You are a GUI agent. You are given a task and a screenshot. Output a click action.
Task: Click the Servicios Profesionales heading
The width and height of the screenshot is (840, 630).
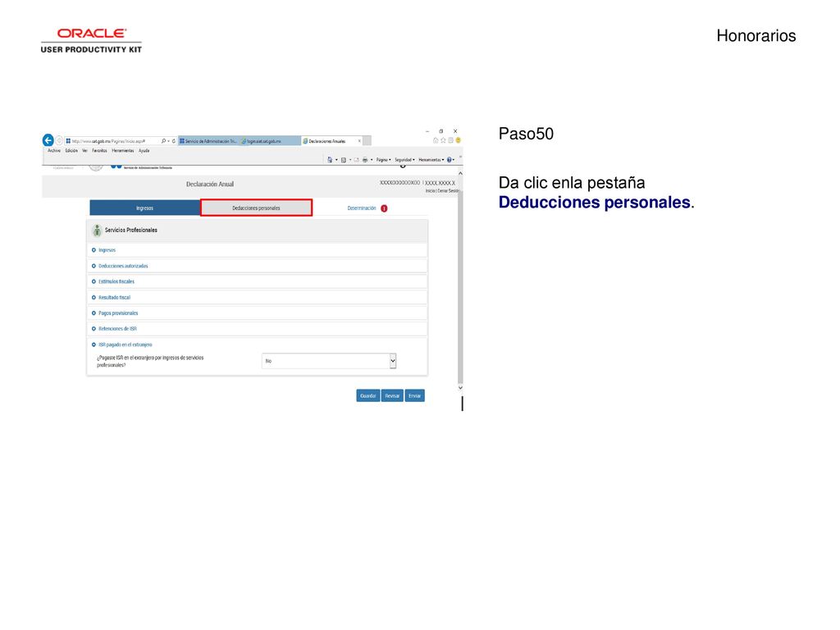coord(130,231)
